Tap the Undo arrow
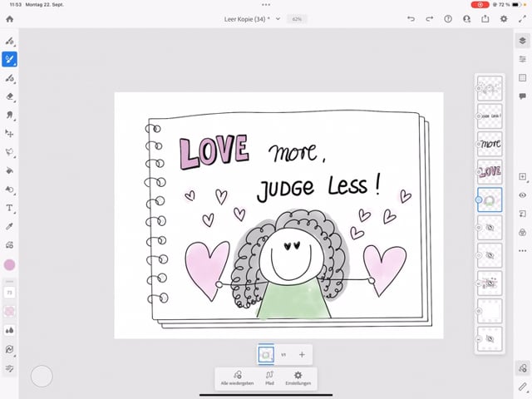The height and width of the screenshot is (399, 532). click(411, 18)
